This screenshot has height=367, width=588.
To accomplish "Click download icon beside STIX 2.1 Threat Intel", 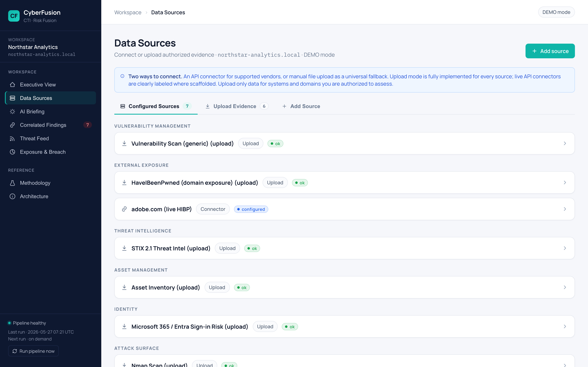I will click(124, 248).
